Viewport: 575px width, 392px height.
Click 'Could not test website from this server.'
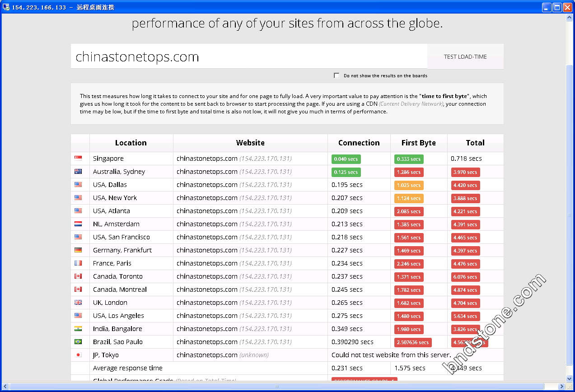[x=391, y=355]
